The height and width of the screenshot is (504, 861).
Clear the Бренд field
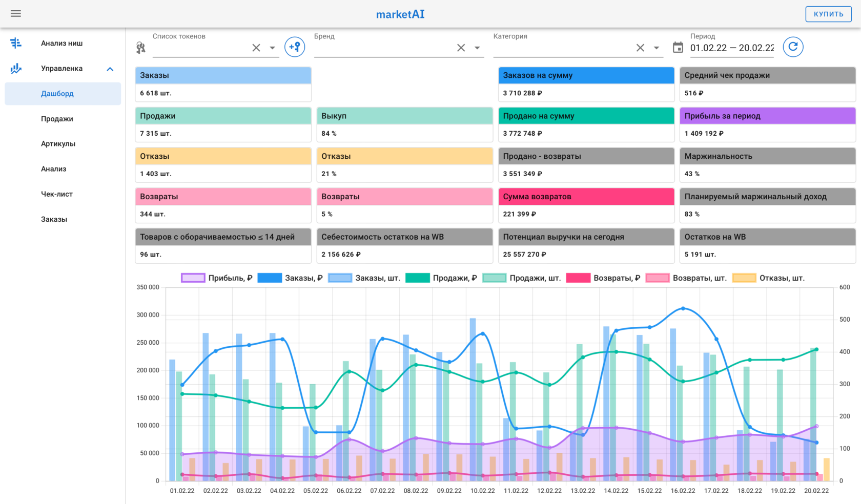point(461,48)
